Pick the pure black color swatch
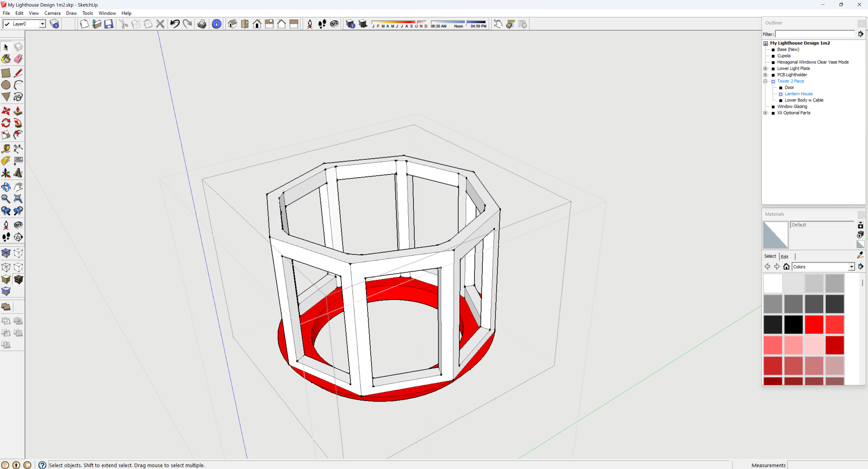The height and width of the screenshot is (469, 868). 793,324
